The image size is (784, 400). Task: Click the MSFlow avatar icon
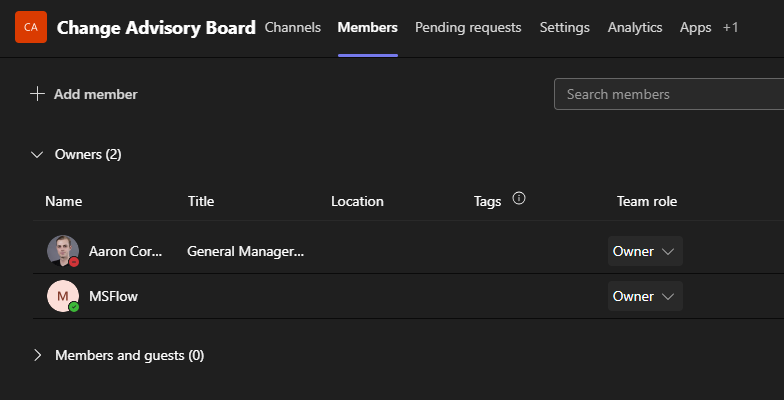point(61,296)
